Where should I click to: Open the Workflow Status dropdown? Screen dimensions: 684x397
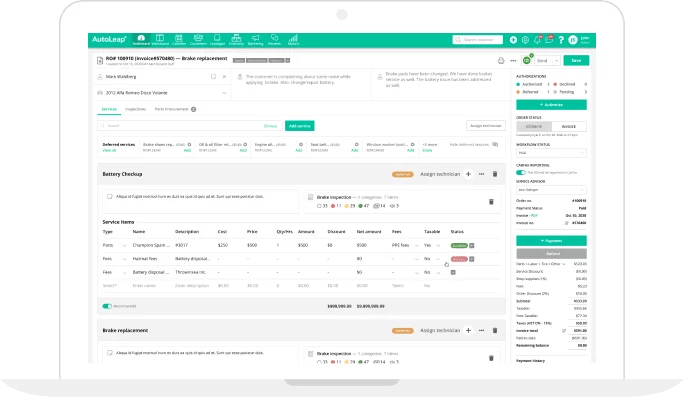551,153
